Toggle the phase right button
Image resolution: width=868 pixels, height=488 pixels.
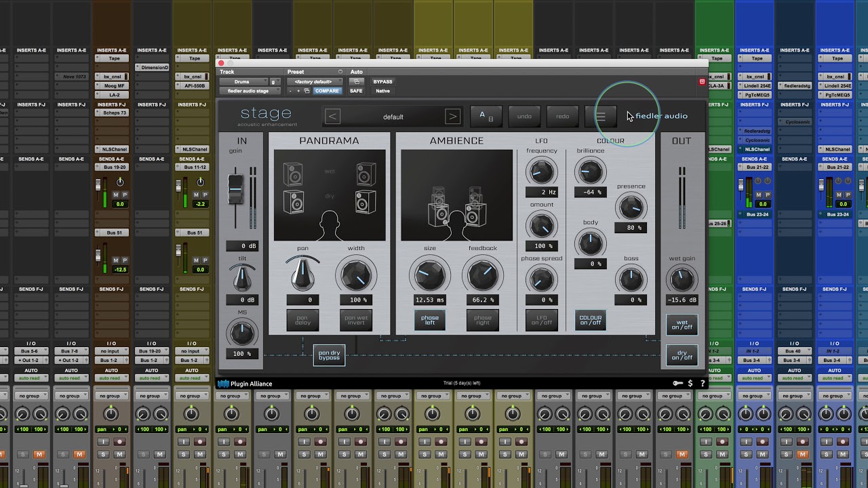pyautogui.click(x=483, y=320)
